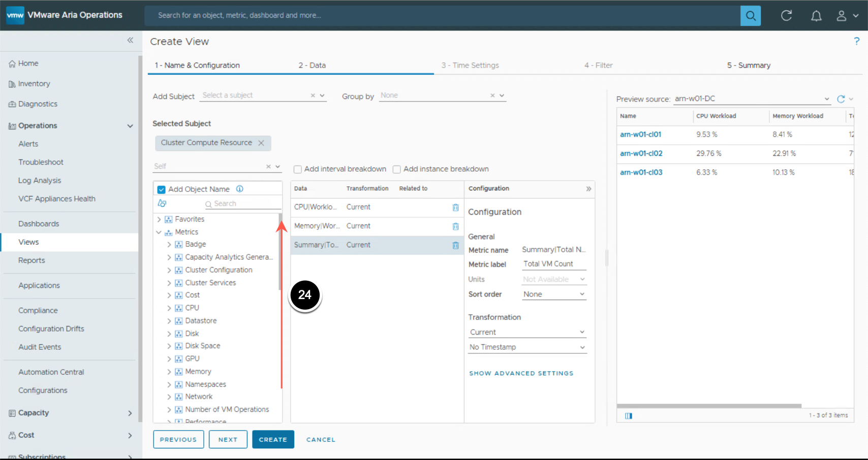Go to the 5 - Summary step tab
868x460 pixels.
tap(748, 65)
